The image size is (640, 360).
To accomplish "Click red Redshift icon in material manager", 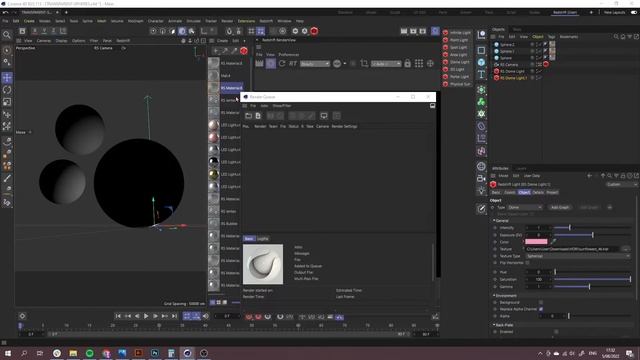I will click(x=244, y=51).
